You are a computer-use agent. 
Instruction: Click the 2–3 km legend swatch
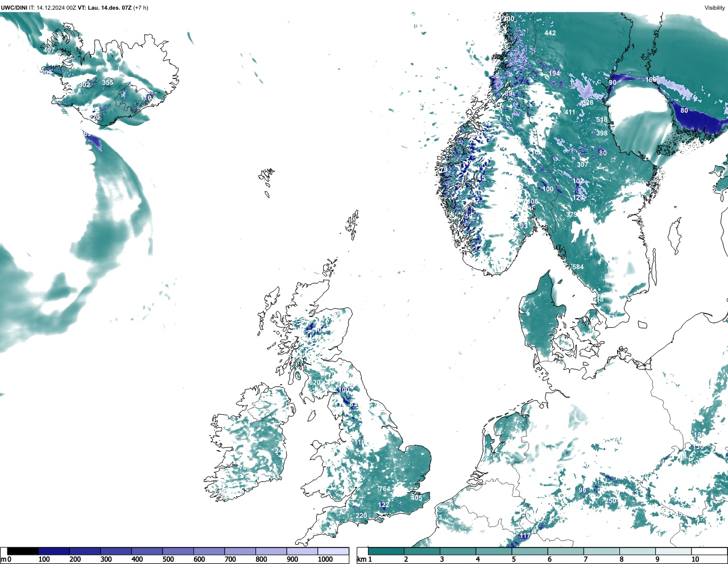point(422,551)
